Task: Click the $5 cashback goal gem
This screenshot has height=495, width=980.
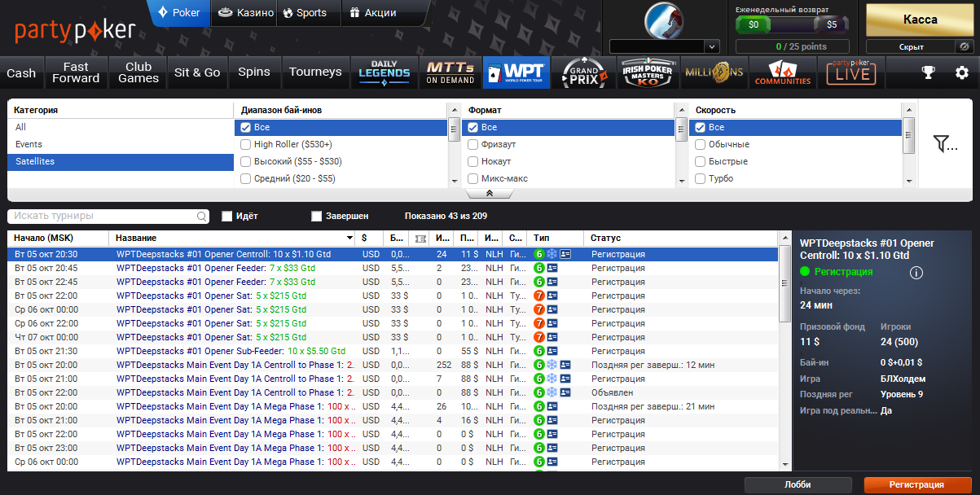Action: [x=831, y=24]
